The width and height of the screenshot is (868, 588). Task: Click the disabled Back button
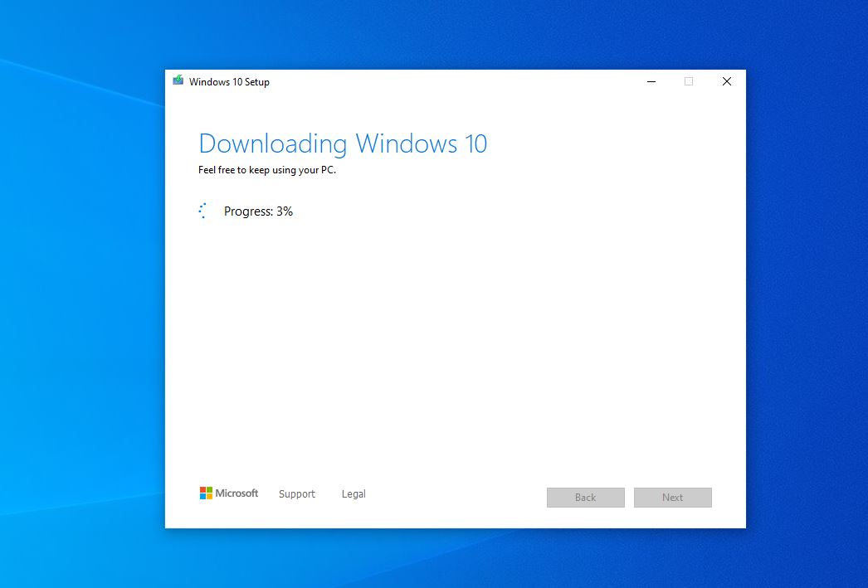(x=585, y=498)
